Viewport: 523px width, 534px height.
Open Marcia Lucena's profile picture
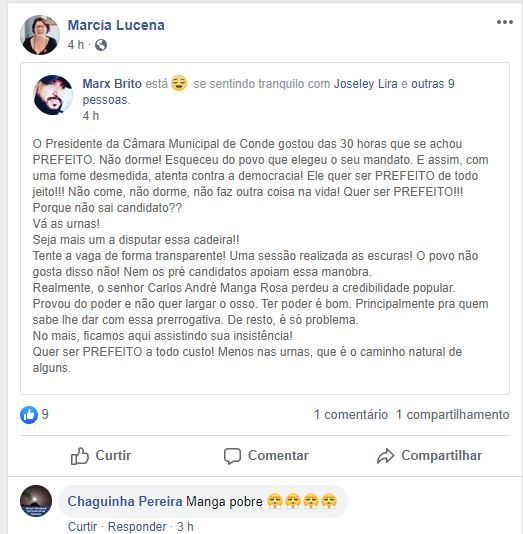[40, 35]
